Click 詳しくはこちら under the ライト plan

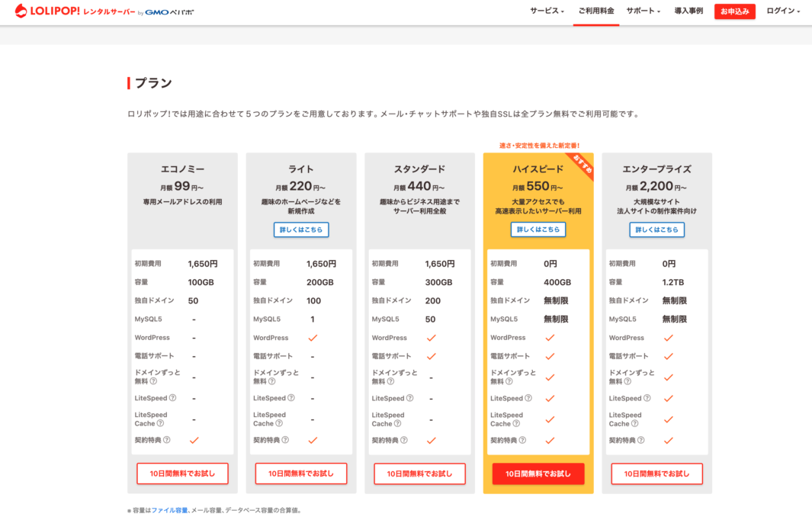pyautogui.click(x=301, y=230)
